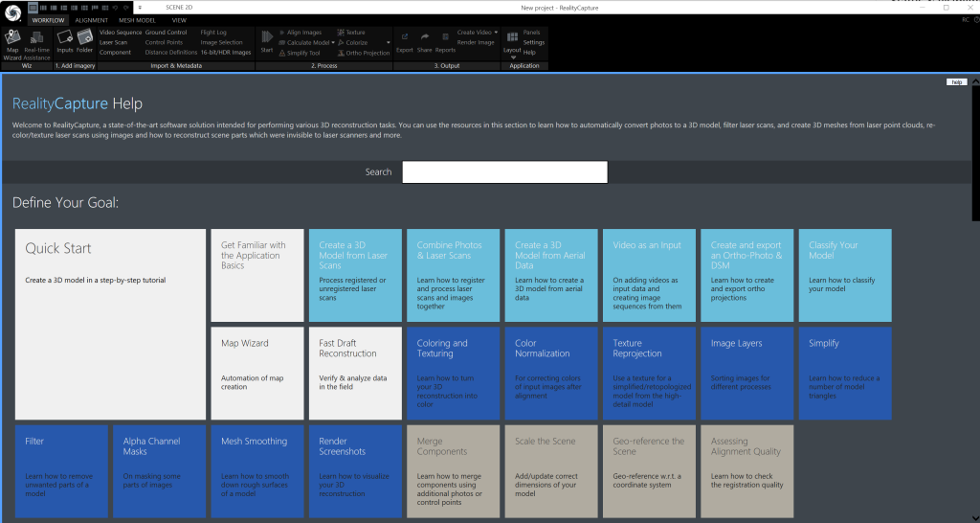Open the Quick Start tutorial tile
The width and height of the screenshot is (980, 523).
(x=111, y=324)
